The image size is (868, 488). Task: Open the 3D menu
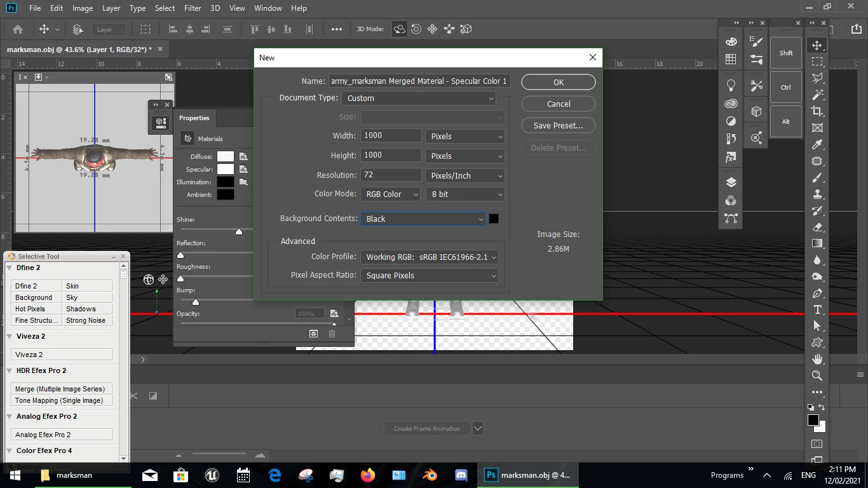pyautogui.click(x=215, y=8)
